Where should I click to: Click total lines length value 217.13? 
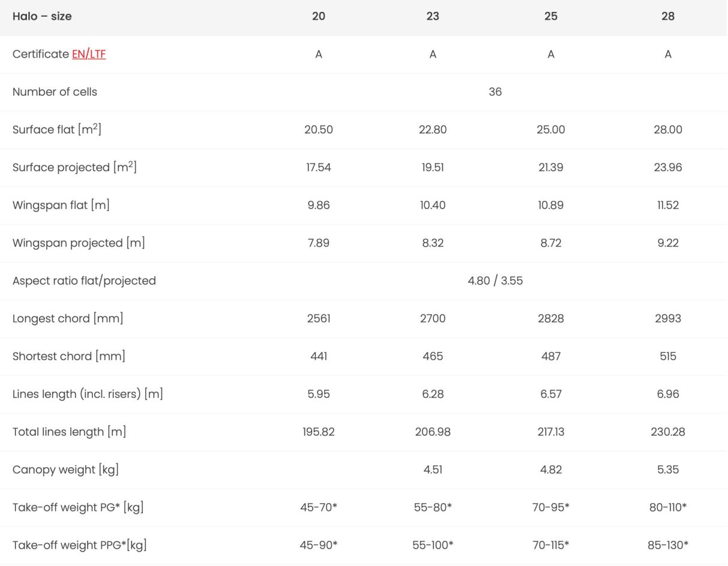(551, 431)
